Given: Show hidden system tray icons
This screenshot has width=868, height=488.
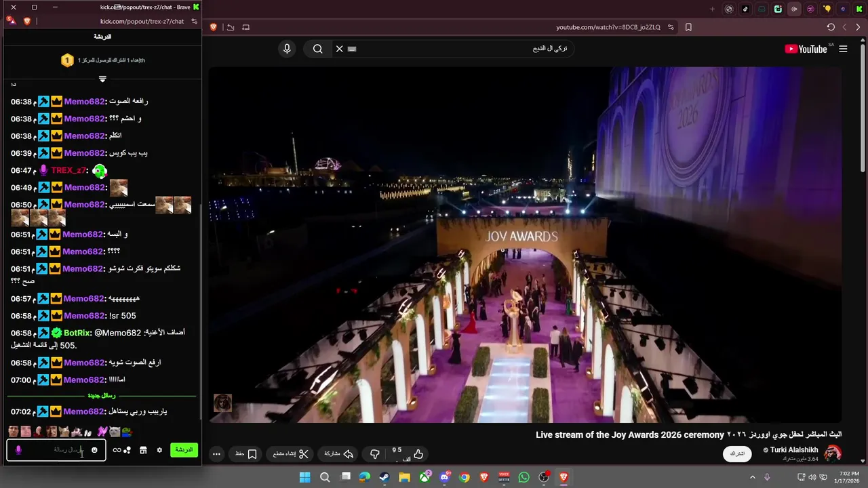Looking at the screenshot, I should pos(751,477).
